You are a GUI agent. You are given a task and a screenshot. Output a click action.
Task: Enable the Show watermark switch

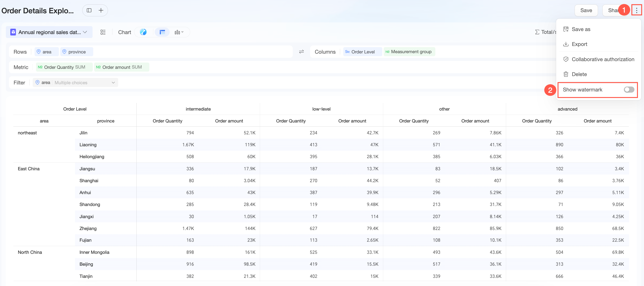629,90
